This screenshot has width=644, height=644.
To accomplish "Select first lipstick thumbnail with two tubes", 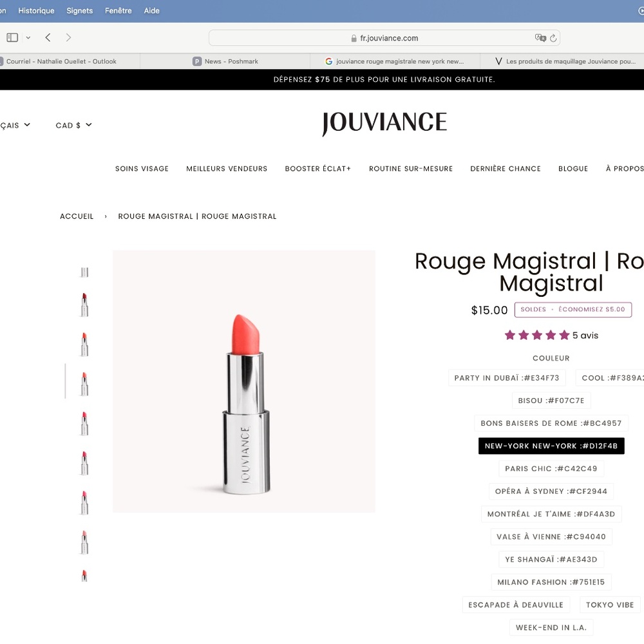I will (84, 272).
